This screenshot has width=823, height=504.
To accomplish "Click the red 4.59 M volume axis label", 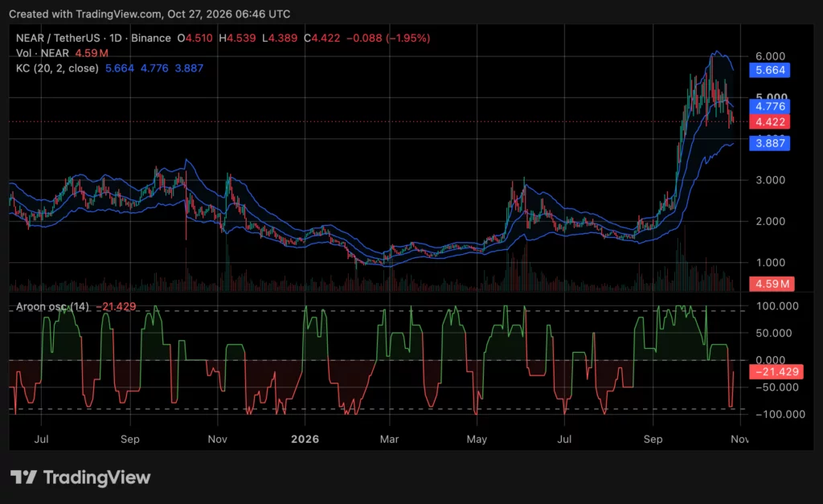I will tap(772, 284).
